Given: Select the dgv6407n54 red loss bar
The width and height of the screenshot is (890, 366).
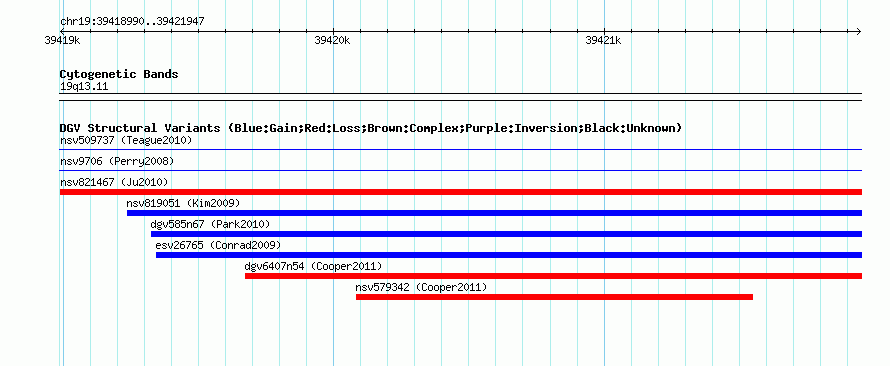Looking at the screenshot, I should coord(553,276).
